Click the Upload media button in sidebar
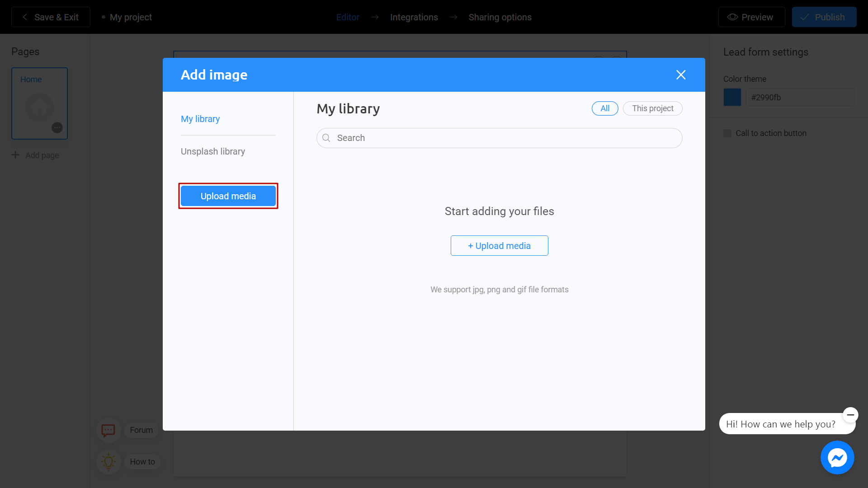The image size is (868, 488). click(228, 196)
